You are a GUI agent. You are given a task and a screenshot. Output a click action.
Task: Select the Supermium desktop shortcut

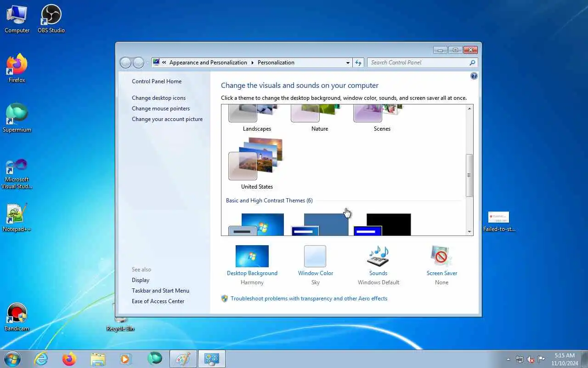[x=17, y=118]
